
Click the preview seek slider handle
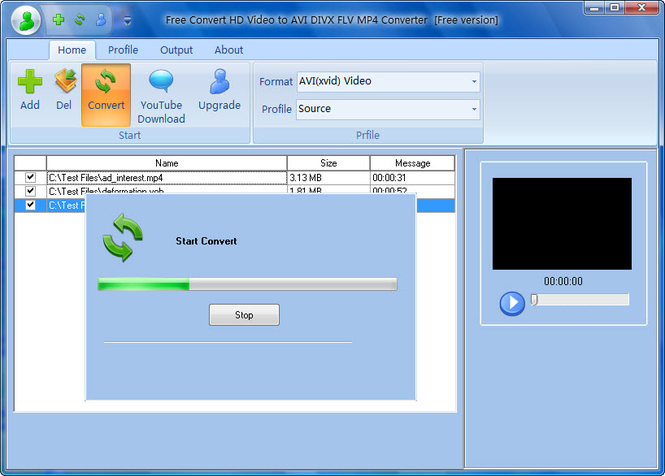[x=534, y=300]
